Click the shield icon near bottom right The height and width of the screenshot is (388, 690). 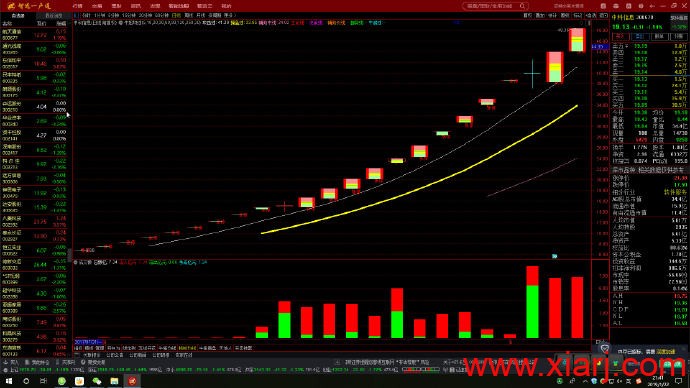point(605,349)
